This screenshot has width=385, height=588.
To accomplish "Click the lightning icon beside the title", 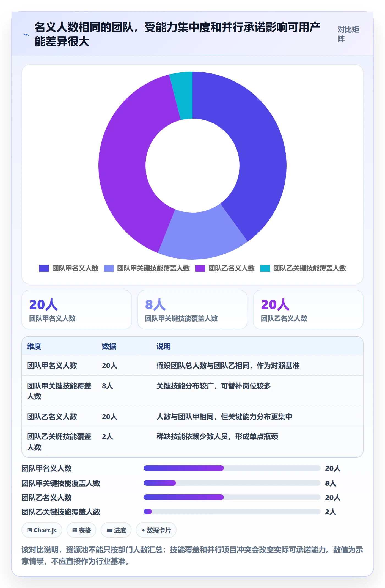I will coord(26,35).
